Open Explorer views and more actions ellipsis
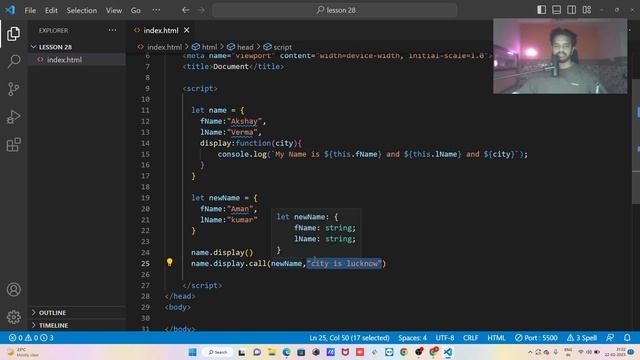The width and height of the screenshot is (640, 360). point(112,30)
